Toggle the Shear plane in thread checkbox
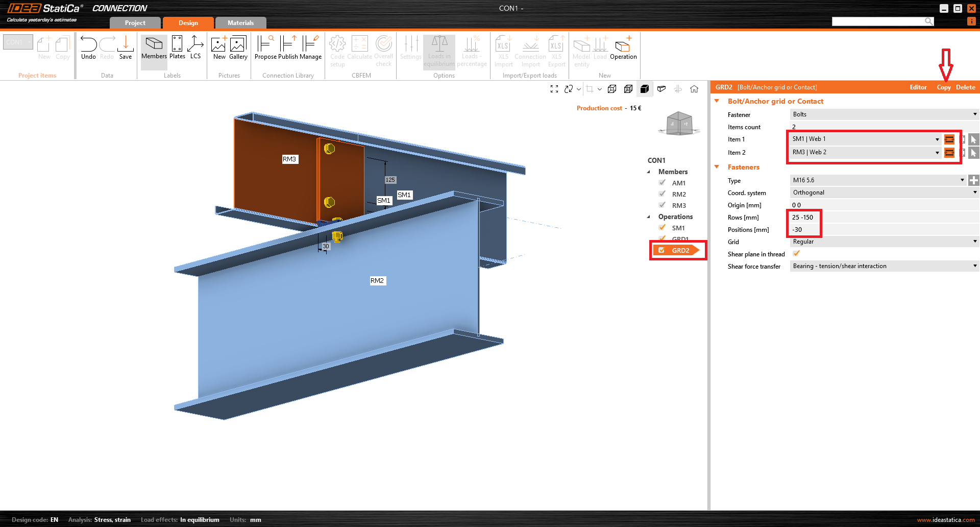This screenshot has width=980, height=527. 796,254
